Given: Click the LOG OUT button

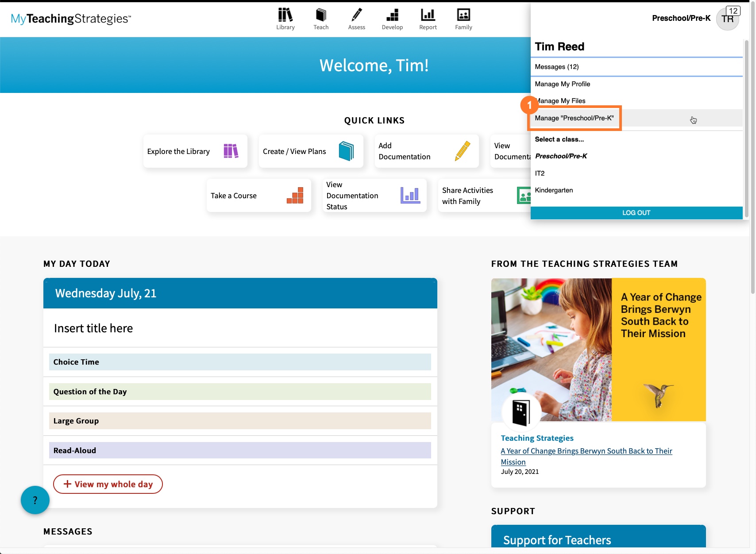Looking at the screenshot, I should [636, 213].
